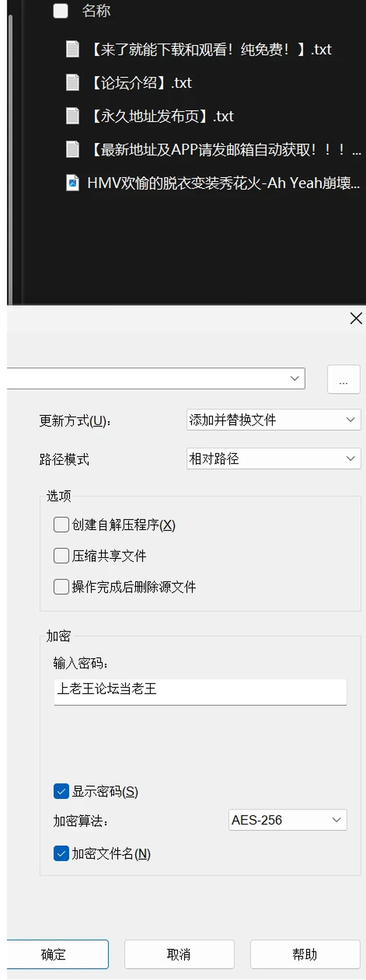Screen dimensions: 366x980
Task: Click the HMV image file icon
Action: [72, 183]
